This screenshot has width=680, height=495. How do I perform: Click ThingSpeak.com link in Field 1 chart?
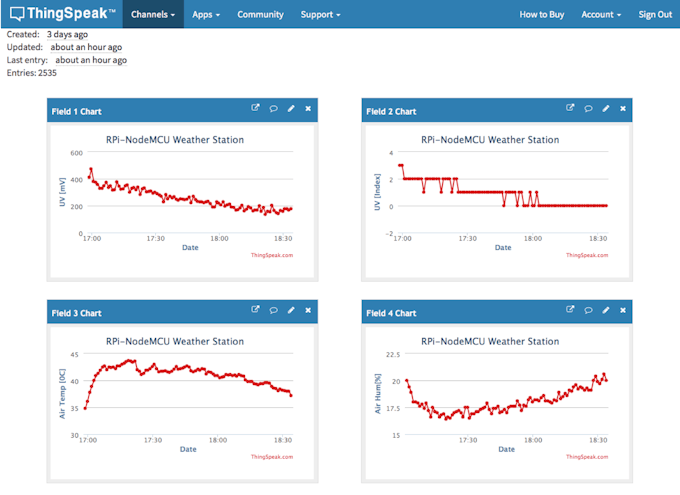[271, 255]
